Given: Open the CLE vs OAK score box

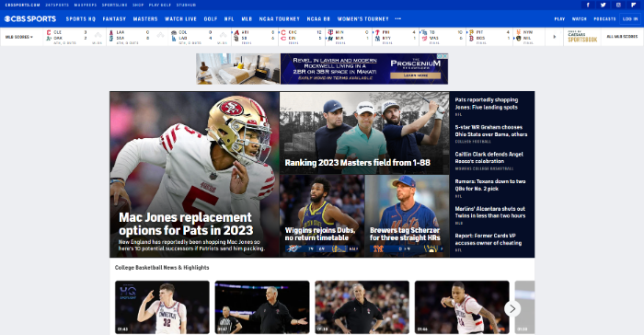Looking at the screenshot, I should coord(75,37).
